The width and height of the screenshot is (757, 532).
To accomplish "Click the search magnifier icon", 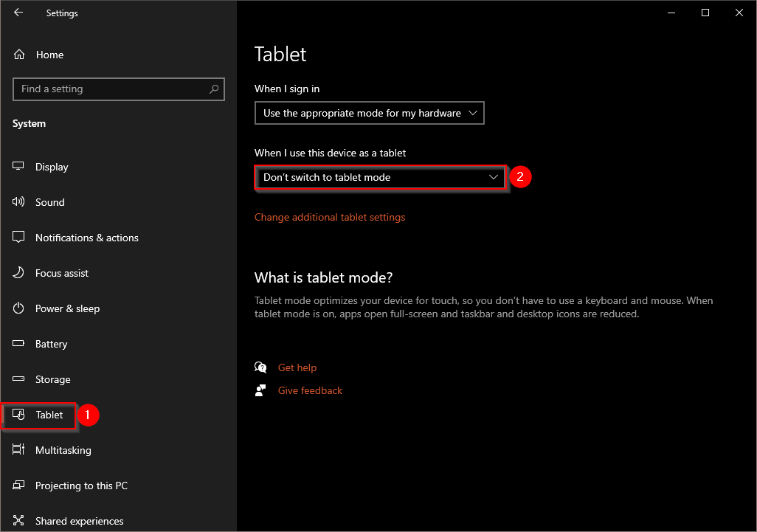I will (214, 89).
